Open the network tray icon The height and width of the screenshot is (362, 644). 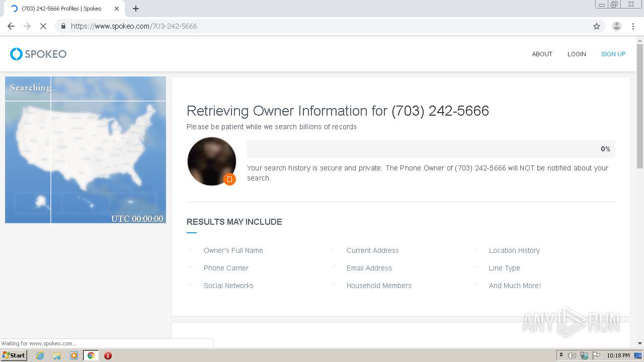584,355
